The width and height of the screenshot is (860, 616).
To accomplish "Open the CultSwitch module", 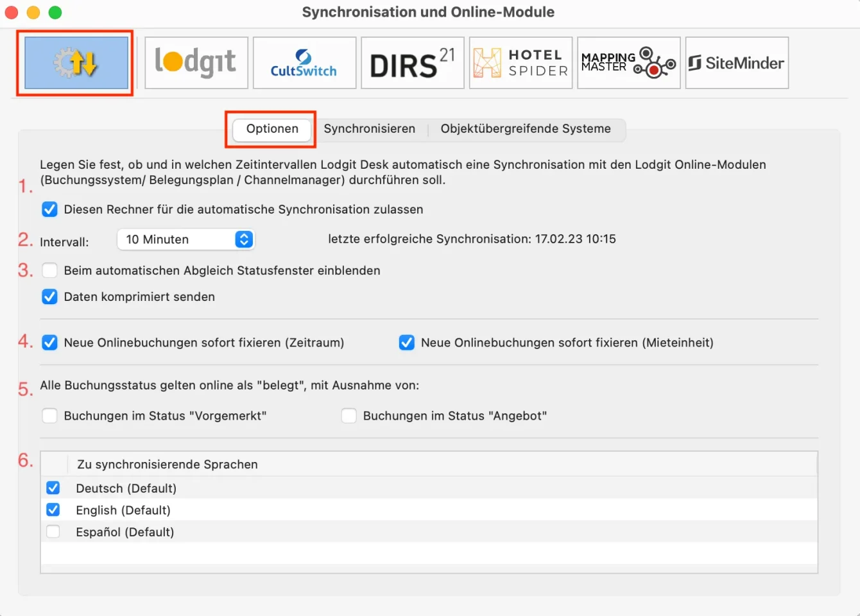I will point(304,63).
